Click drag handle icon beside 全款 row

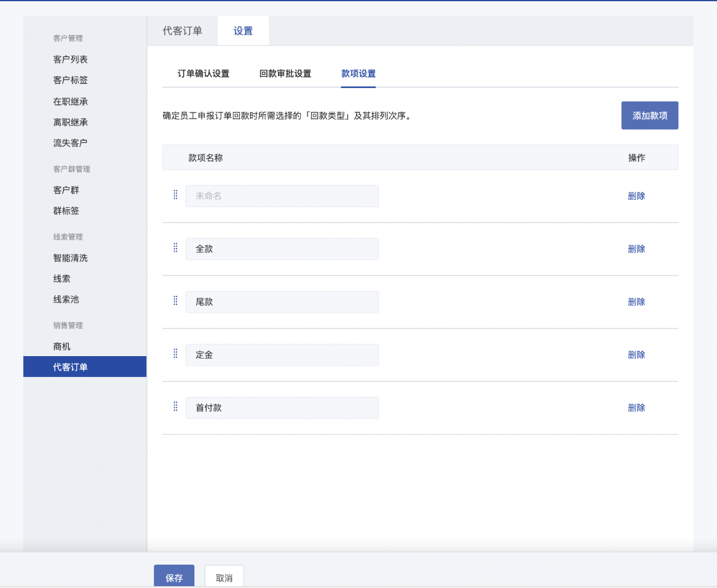175,248
